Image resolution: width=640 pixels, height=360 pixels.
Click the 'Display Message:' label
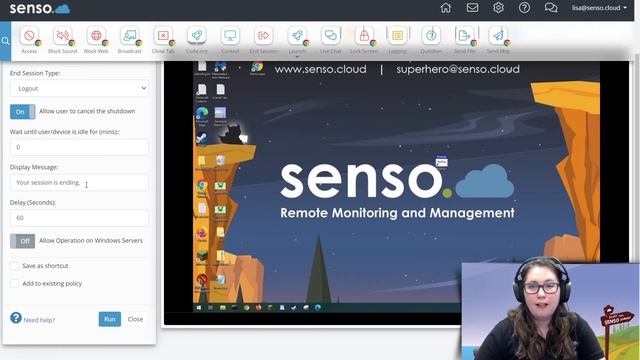click(x=34, y=167)
